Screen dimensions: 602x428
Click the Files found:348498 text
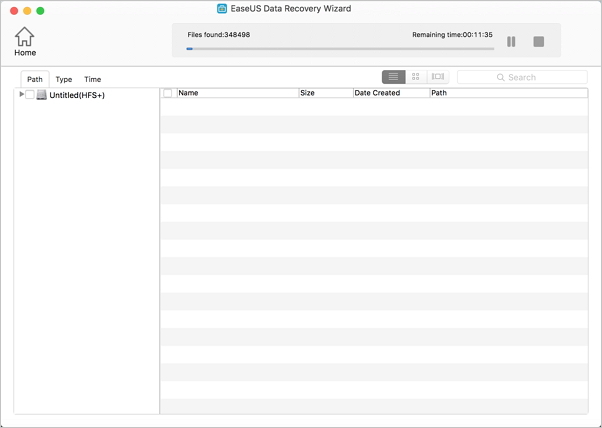tap(218, 35)
